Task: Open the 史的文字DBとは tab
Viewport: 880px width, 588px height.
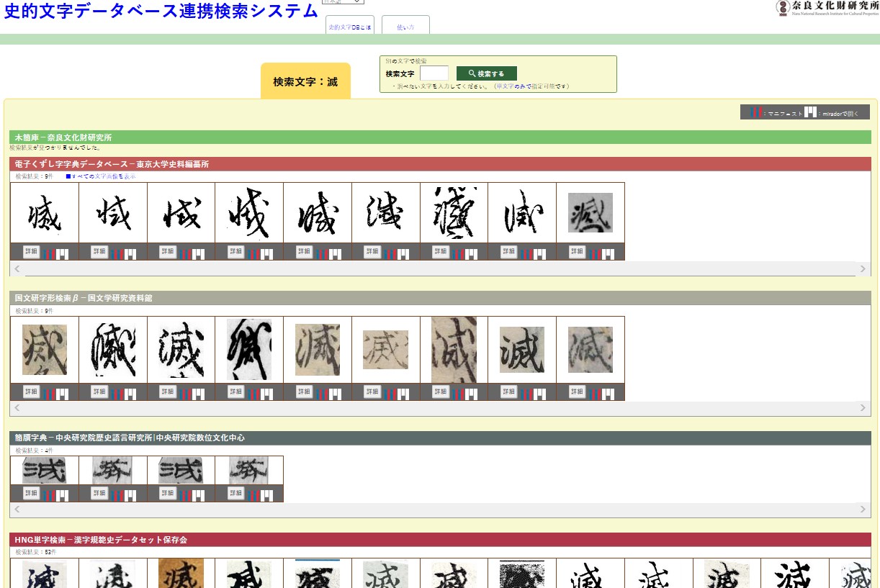Action: (350, 27)
